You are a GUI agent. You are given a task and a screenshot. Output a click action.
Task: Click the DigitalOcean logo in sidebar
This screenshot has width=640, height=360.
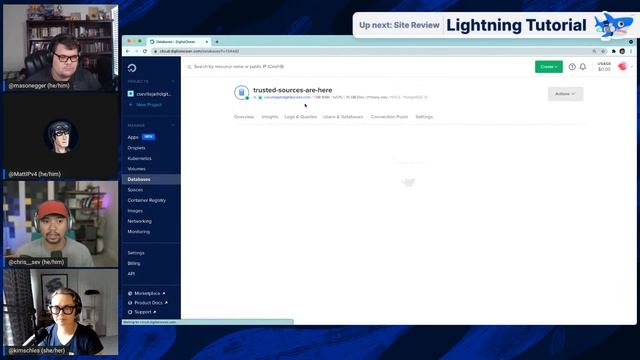click(132, 68)
